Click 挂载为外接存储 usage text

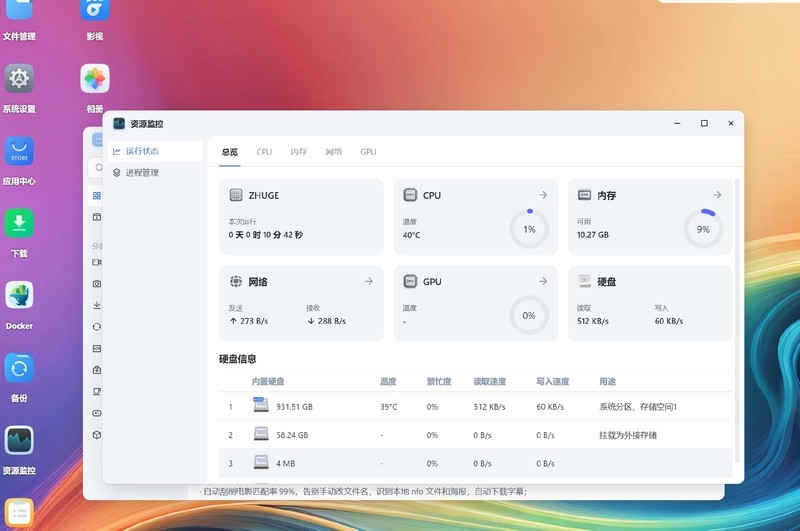(x=628, y=435)
